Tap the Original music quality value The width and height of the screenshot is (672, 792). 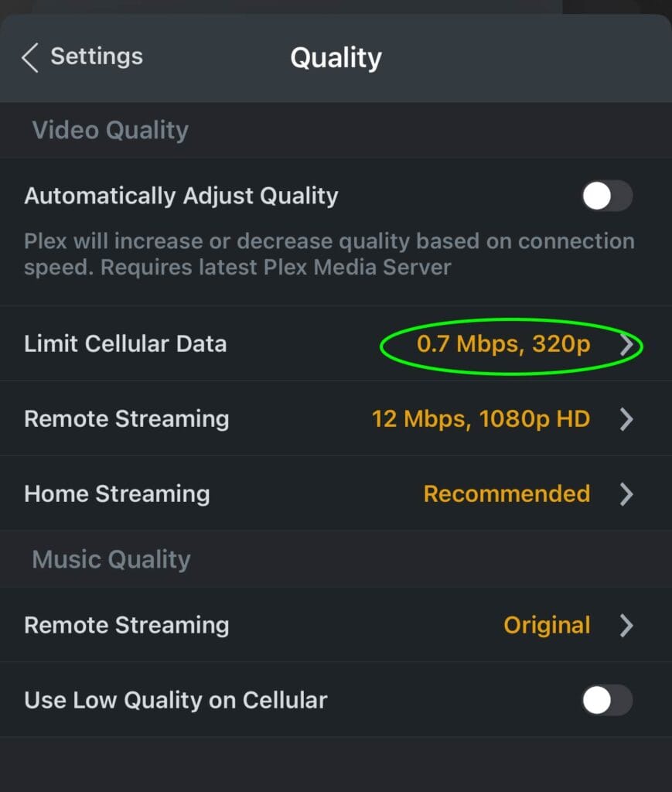[x=547, y=625]
